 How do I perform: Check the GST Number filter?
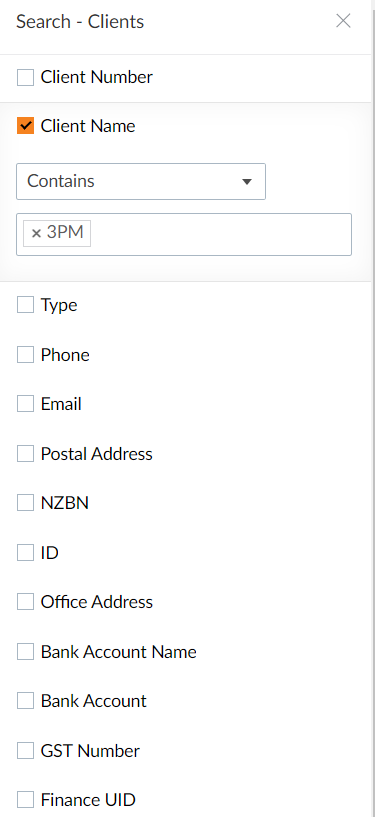pyautogui.click(x=25, y=751)
